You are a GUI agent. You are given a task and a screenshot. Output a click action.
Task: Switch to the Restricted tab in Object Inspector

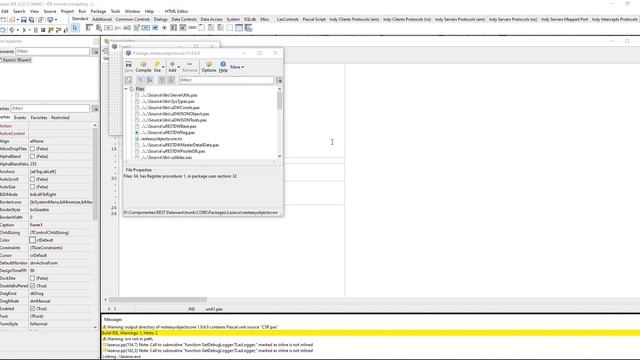[x=60, y=118]
